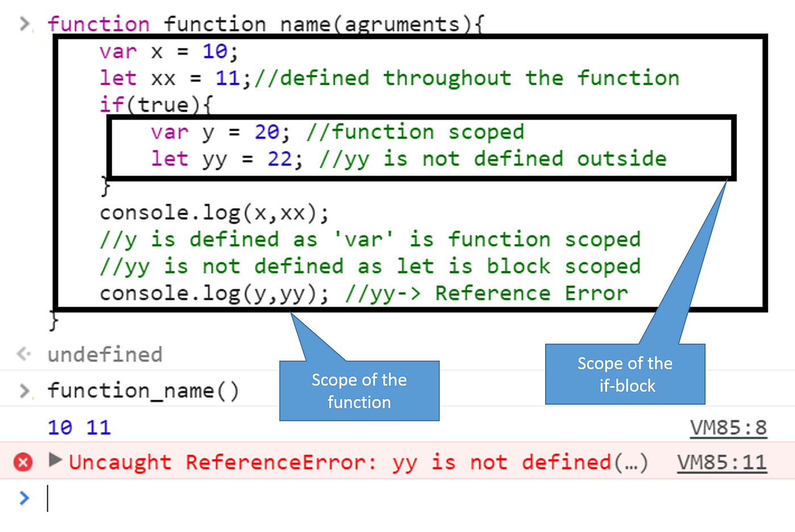Screen dimensions: 795x532
Task: Click the '//defined throughout the function' comment
Action: click(x=467, y=78)
